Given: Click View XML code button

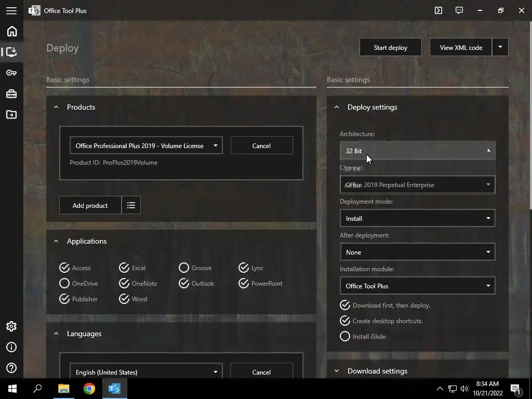Looking at the screenshot, I should (461, 47).
